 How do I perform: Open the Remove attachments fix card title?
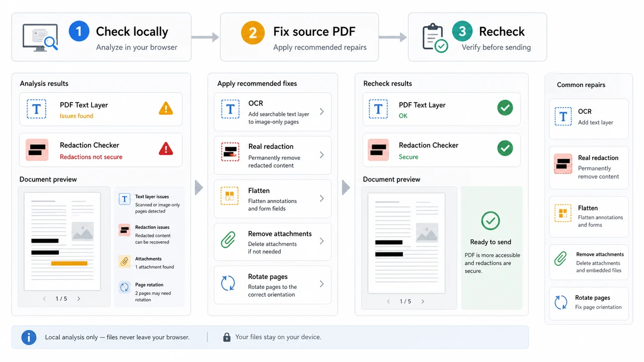point(280,234)
